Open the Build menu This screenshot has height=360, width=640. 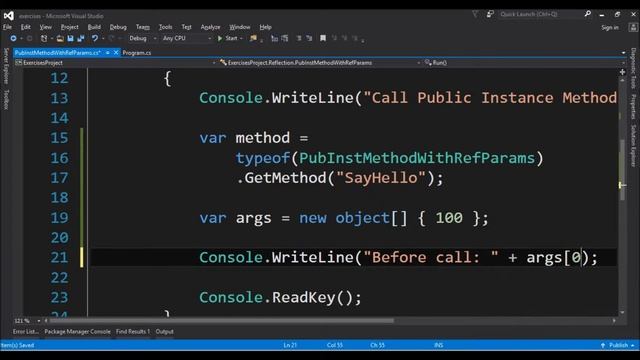tap(94, 27)
